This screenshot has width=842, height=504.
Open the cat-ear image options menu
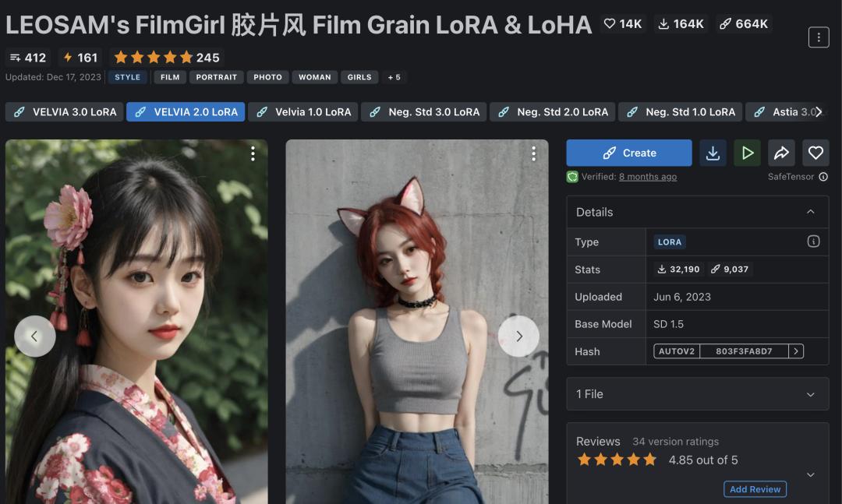pyautogui.click(x=533, y=154)
